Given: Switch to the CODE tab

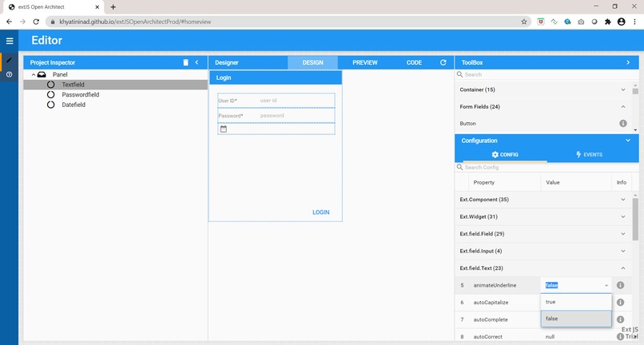Looking at the screenshot, I should click(414, 62).
